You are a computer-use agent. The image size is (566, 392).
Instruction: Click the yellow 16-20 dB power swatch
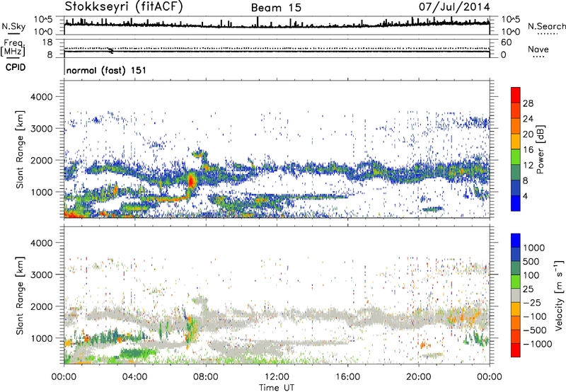[x=516, y=141]
